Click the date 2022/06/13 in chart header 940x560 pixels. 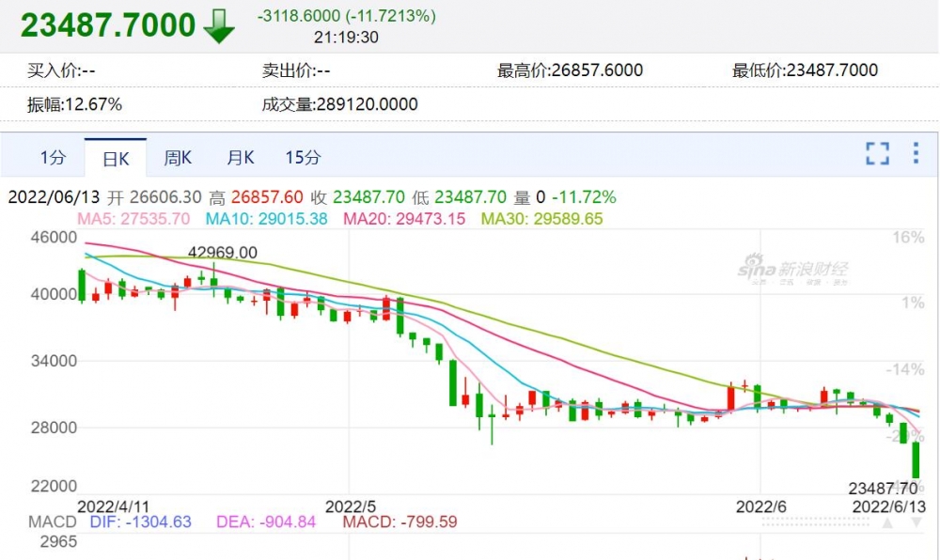(54, 197)
